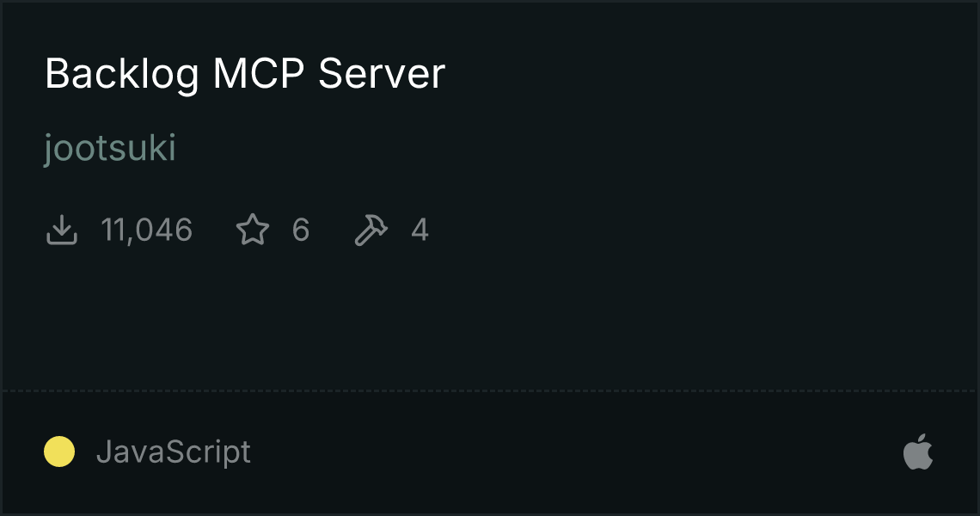Click the "MCP" text in the card title
Image resolution: width=980 pixels, height=516 pixels.
259,74
